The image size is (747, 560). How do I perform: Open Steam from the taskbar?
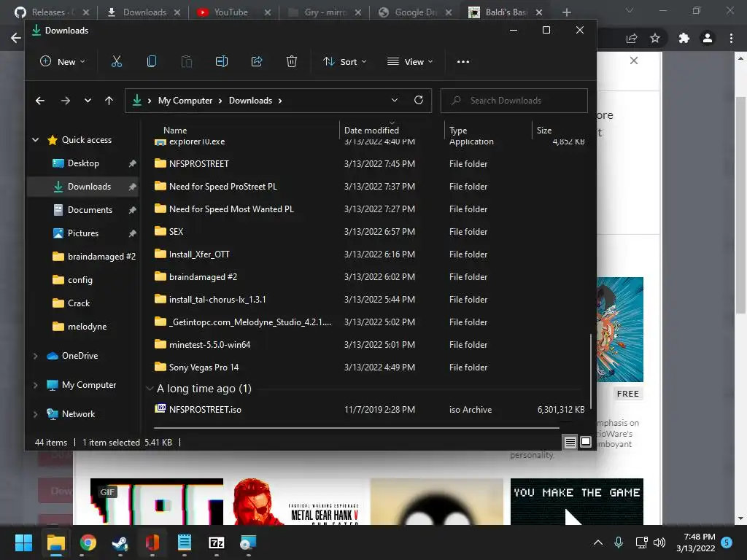[x=120, y=542]
